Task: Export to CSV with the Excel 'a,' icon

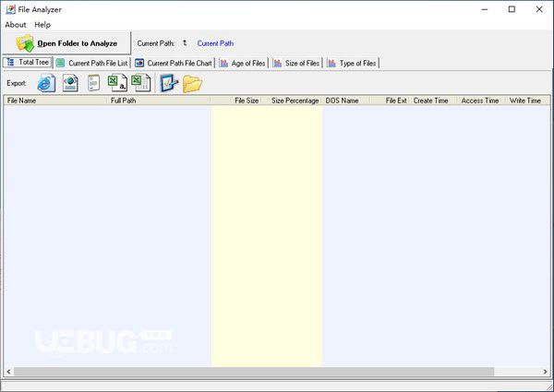Action: [117, 83]
